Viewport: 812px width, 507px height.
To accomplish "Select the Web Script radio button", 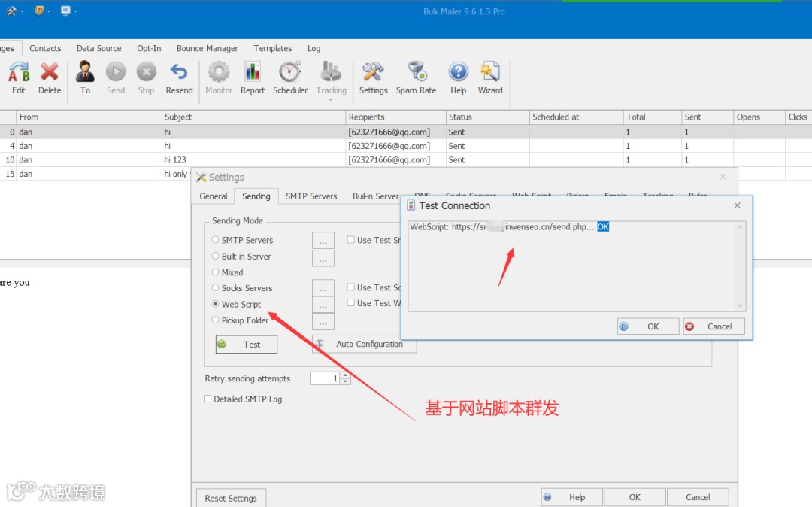I will point(216,303).
